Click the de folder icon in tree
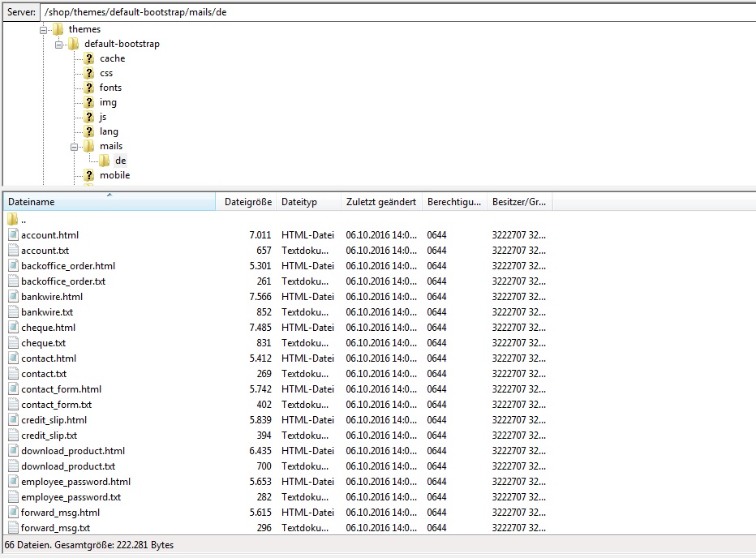The width and height of the screenshot is (756, 558). point(104,161)
